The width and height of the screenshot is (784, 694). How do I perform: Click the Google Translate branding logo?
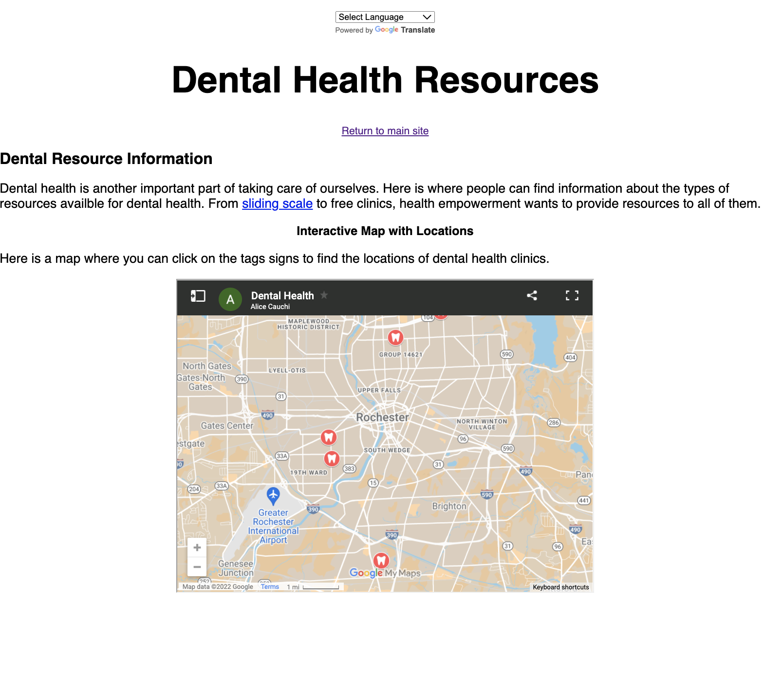tap(386, 30)
